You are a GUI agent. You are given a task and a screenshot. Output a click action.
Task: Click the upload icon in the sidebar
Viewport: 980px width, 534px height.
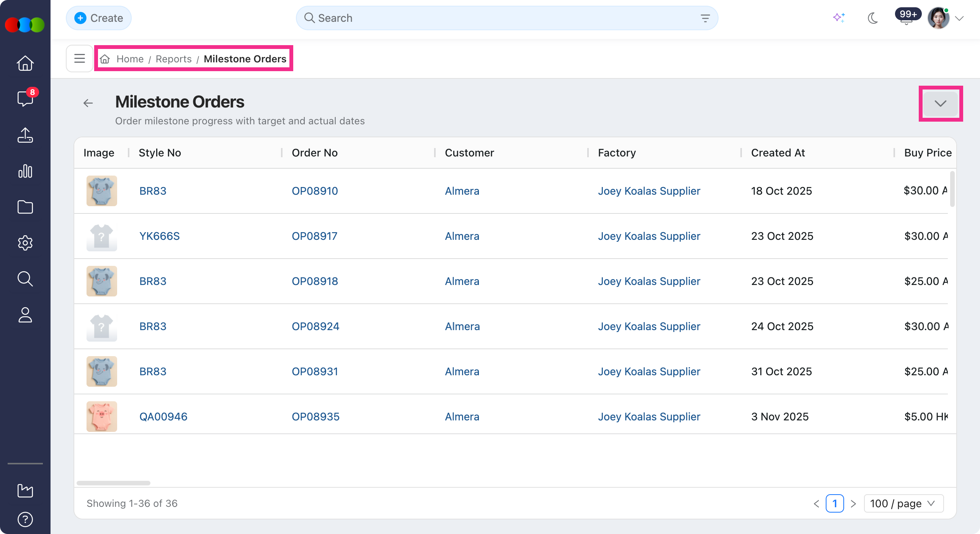(25, 135)
